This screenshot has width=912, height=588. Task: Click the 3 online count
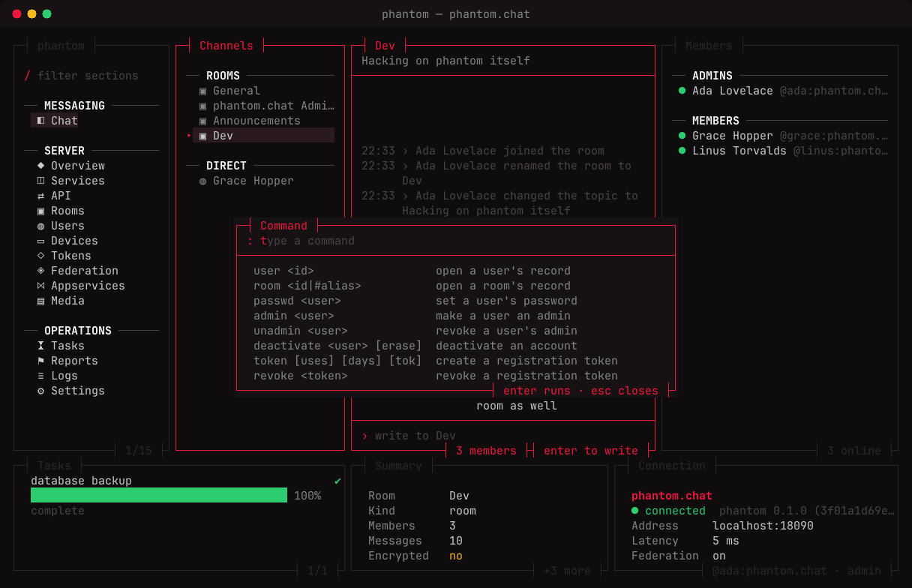[854, 451]
